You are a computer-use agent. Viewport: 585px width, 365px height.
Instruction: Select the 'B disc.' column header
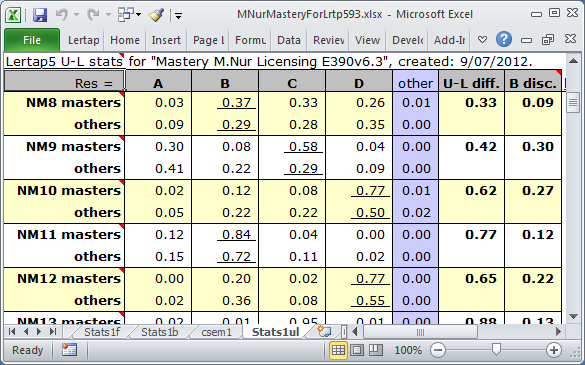(533, 81)
